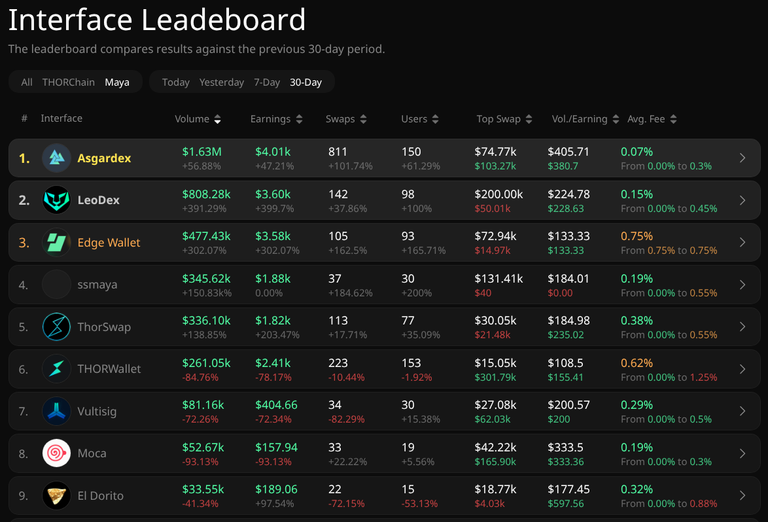
Task: Click the Moca spiral logo icon
Action: pyautogui.click(x=56, y=453)
